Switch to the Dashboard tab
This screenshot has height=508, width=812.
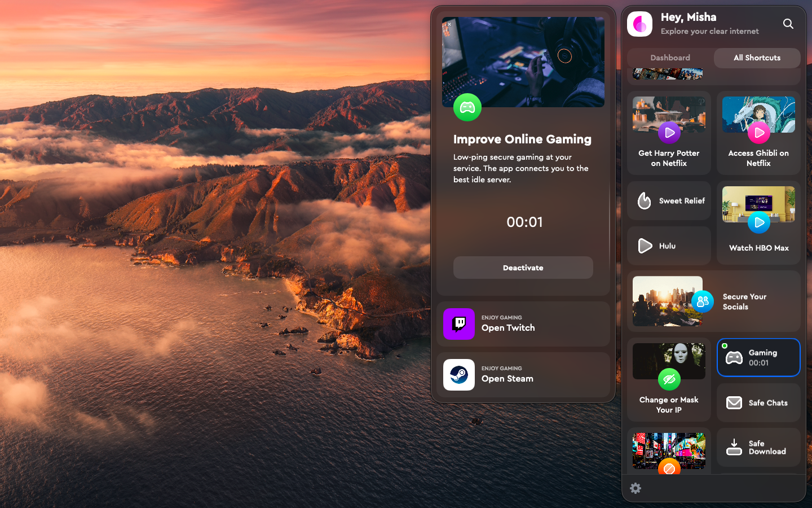pos(670,58)
